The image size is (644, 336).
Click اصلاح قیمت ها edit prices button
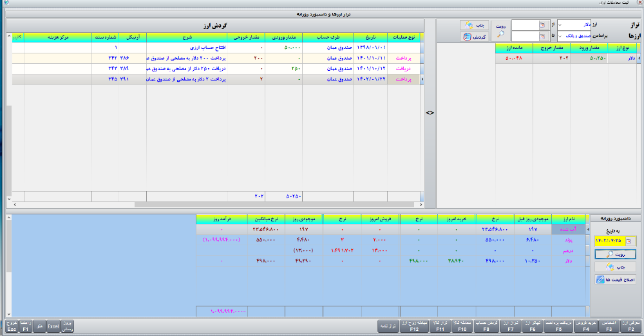tap(615, 280)
